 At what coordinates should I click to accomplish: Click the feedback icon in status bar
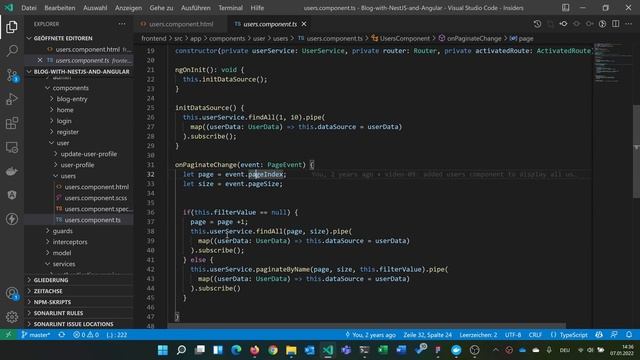614,335
